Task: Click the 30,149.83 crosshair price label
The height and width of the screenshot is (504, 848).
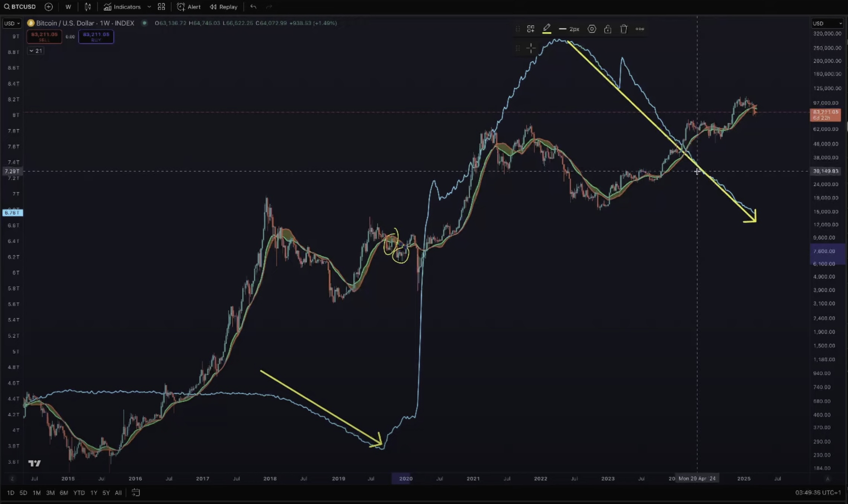Action: (x=826, y=171)
